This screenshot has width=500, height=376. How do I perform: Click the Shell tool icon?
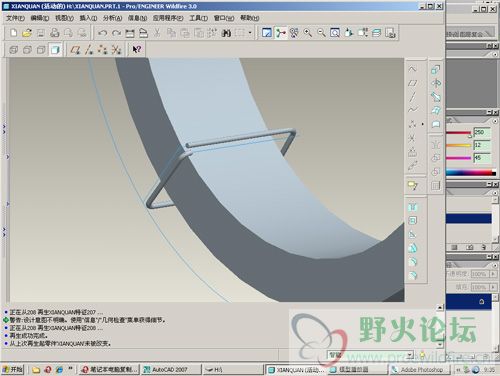413,220
